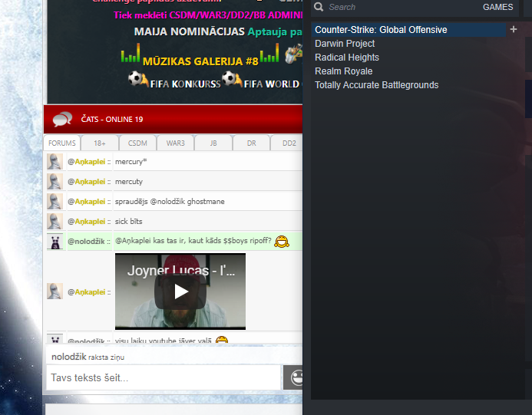
Task: Click laughing emoji in the $$boys ripoff message
Action: tap(282, 242)
